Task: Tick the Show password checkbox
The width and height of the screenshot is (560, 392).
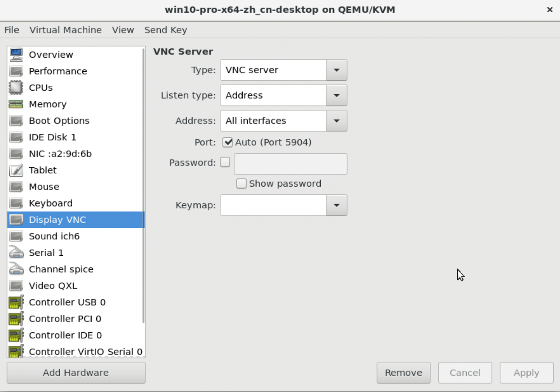Action: 241,184
